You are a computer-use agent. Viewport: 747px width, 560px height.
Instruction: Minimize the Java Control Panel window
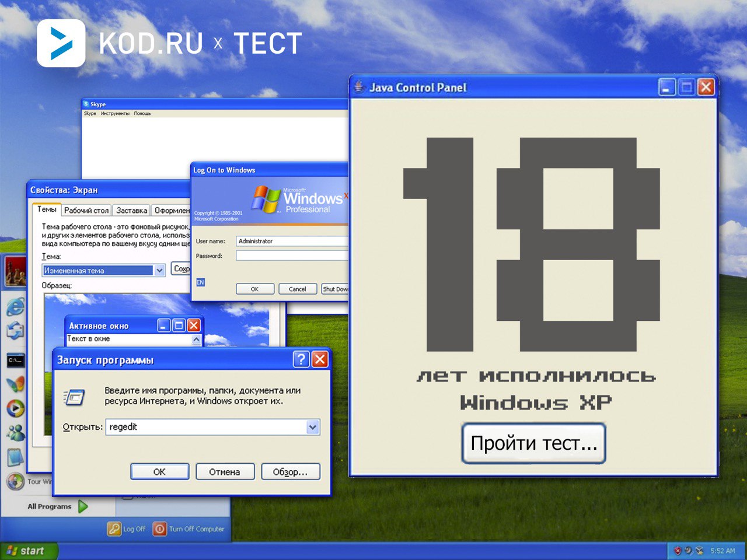(667, 87)
